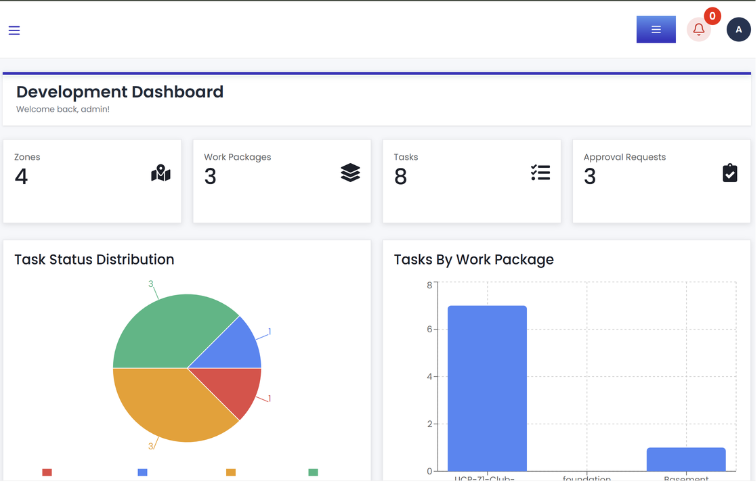Click the tallest blue bar in chart
The height and width of the screenshot is (486, 756).
487,388
